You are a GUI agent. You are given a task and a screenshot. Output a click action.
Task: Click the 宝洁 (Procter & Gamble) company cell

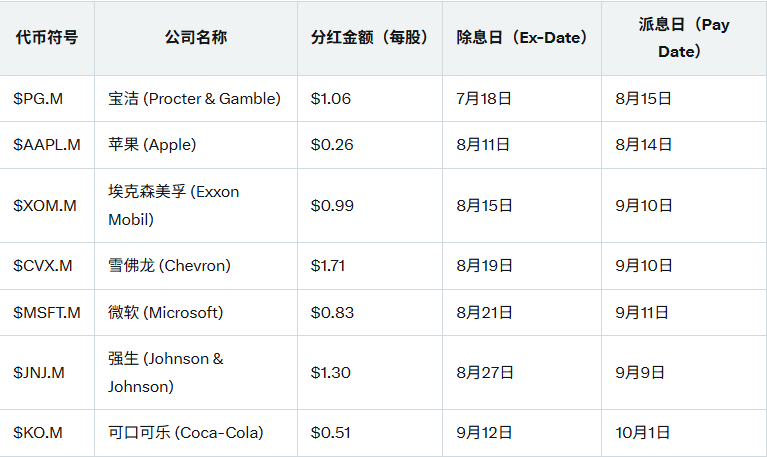pyautogui.click(x=195, y=99)
